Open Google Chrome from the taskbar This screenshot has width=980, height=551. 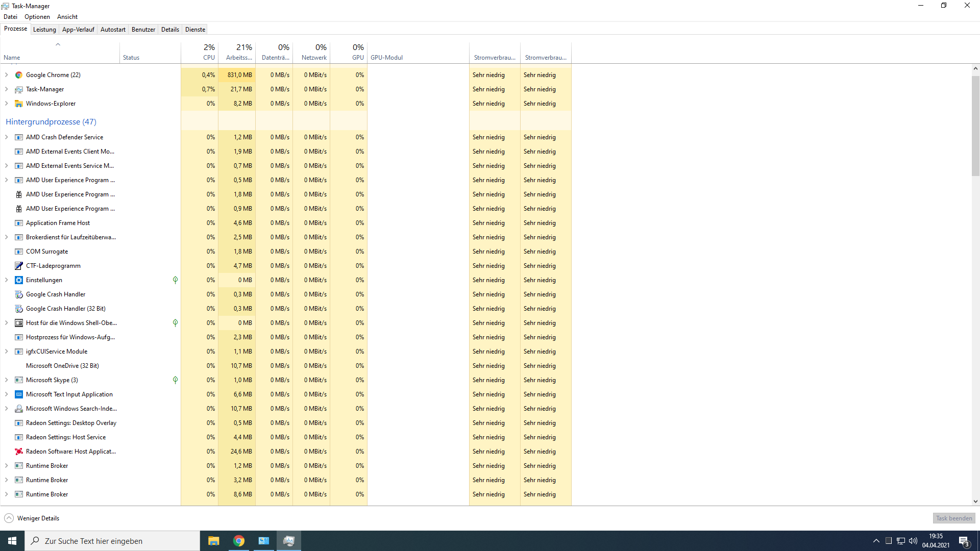(238, 540)
